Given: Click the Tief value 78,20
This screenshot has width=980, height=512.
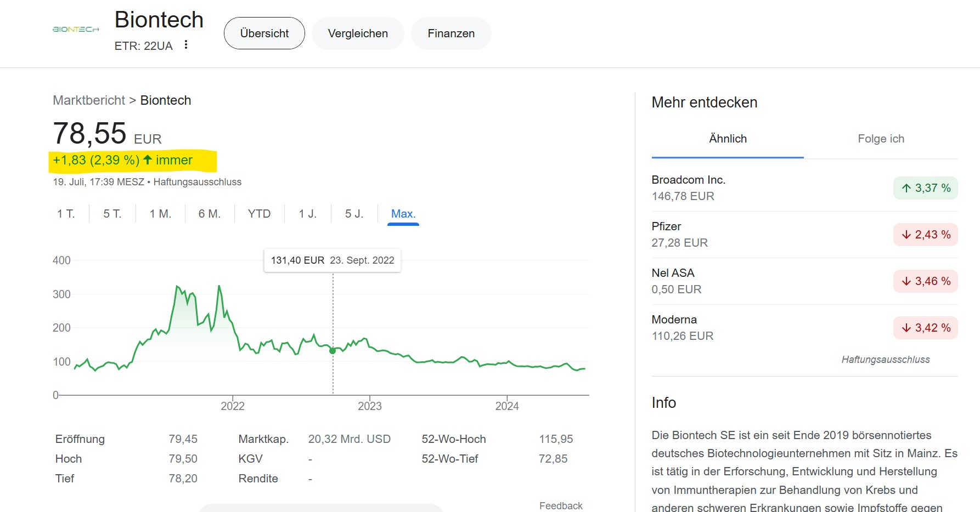Looking at the screenshot, I should [183, 479].
